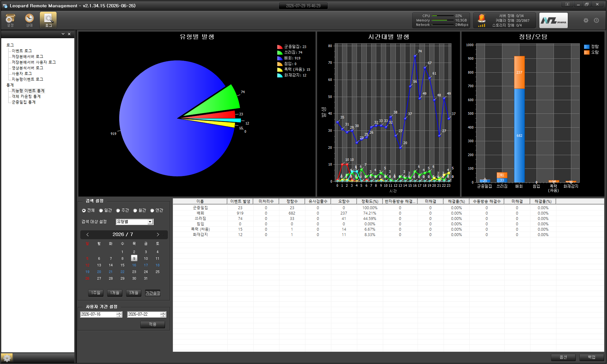Select the 연간 radio button
The width and height of the screenshot is (607, 364).
tap(152, 210)
